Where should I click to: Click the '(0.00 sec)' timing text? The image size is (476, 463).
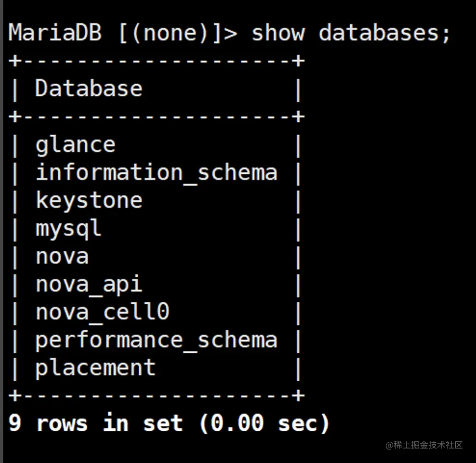pyautogui.click(x=264, y=423)
